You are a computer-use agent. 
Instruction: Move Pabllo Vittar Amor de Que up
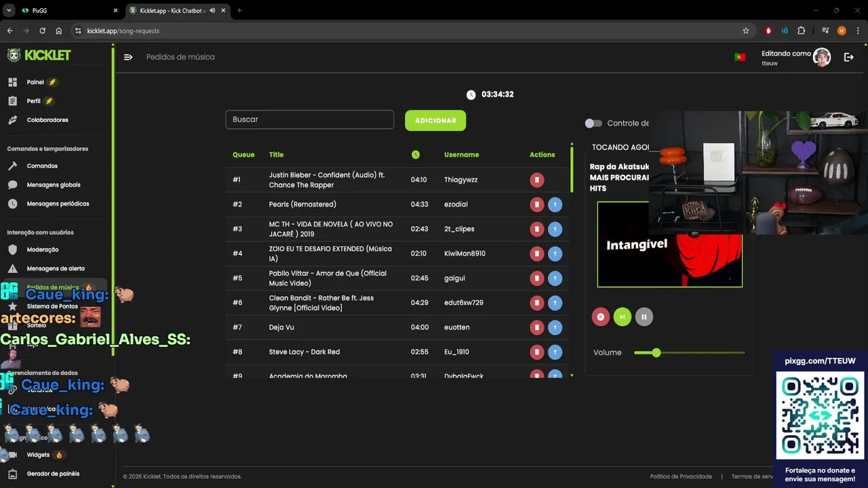click(555, 278)
